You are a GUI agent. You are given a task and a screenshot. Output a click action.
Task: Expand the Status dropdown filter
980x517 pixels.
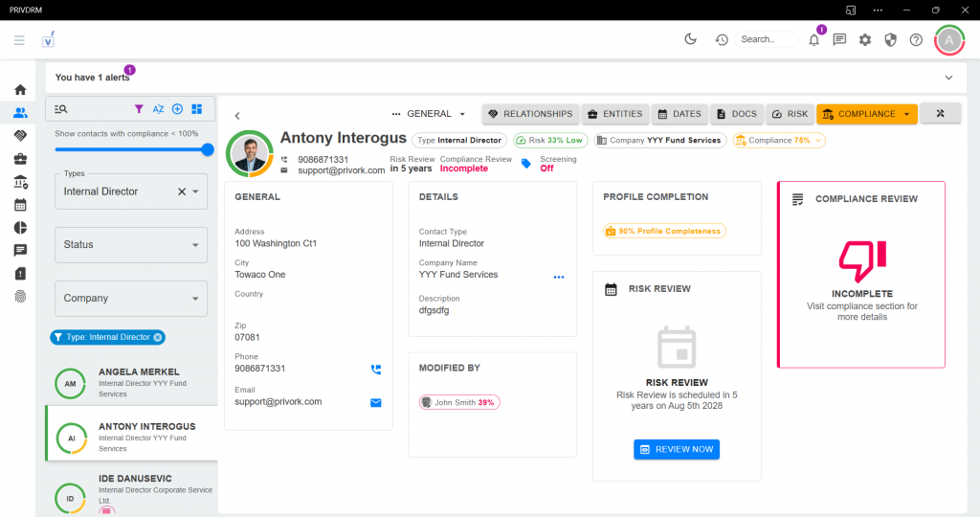pos(131,245)
